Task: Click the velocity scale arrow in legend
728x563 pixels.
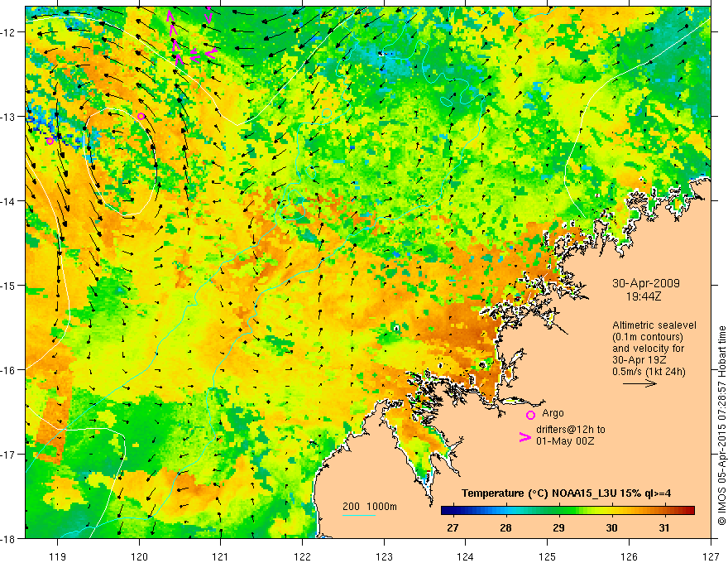Action: (639, 383)
